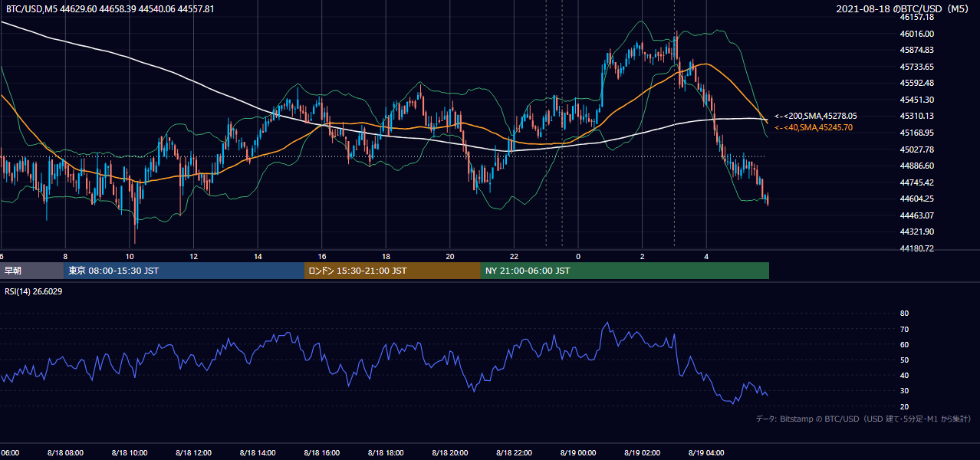The height and width of the screenshot is (460, 980).
Task: Click price axis value 44886.60
Action: click(916, 166)
